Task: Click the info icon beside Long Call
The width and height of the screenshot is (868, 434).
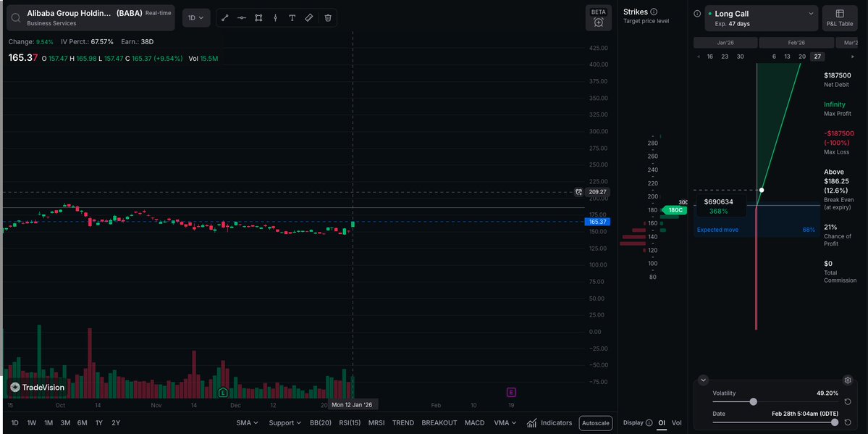Action: point(697,13)
